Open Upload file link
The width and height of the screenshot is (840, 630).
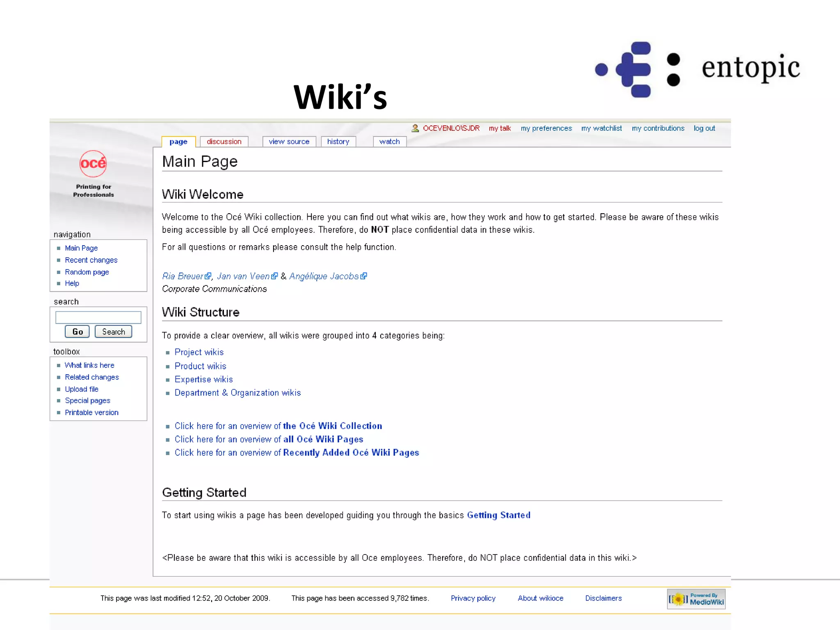tap(82, 389)
